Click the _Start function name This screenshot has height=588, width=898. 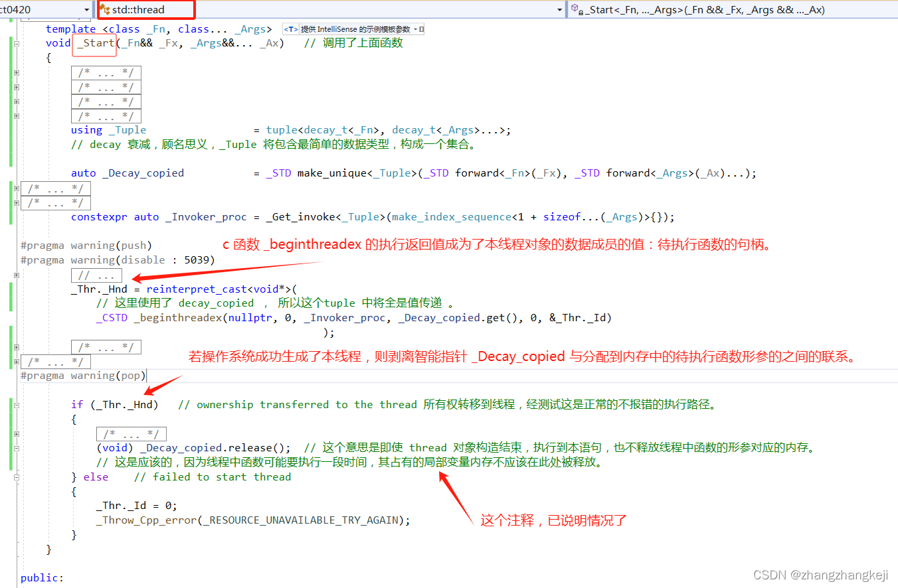point(96,43)
